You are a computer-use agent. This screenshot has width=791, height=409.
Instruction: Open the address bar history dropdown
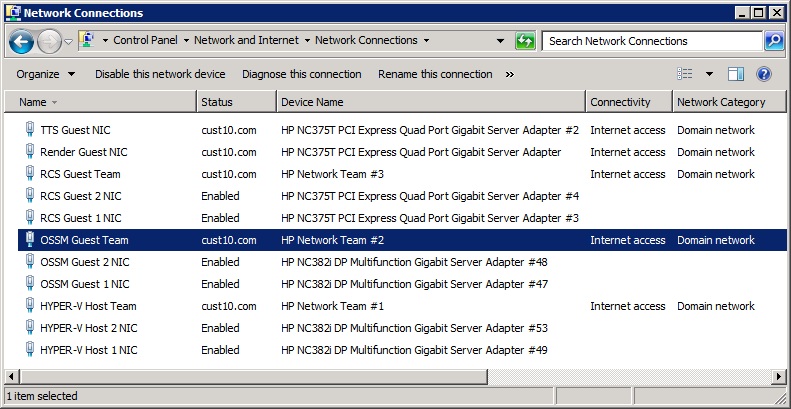tap(500, 41)
